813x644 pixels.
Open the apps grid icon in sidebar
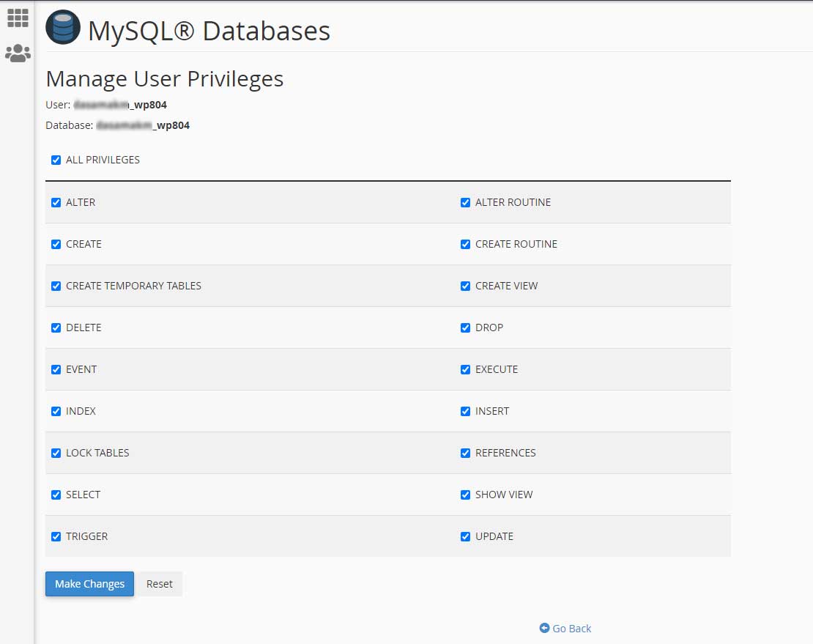point(18,18)
